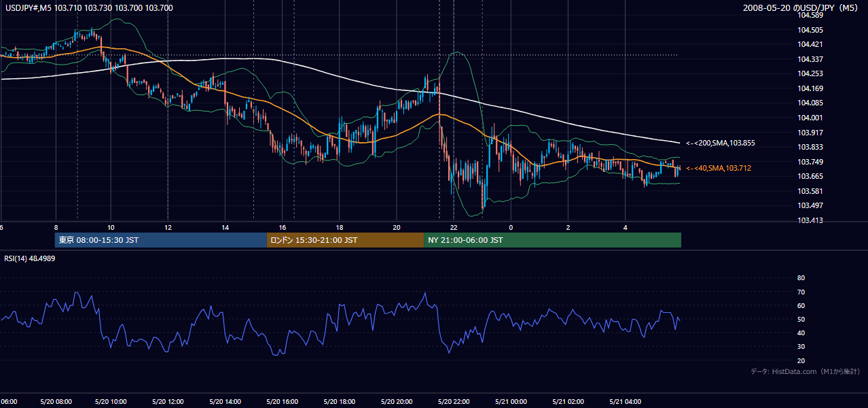Click the 103.749 price axis label
The width and height of the screenshot is (868, 408).
click(x=810, y=162)
